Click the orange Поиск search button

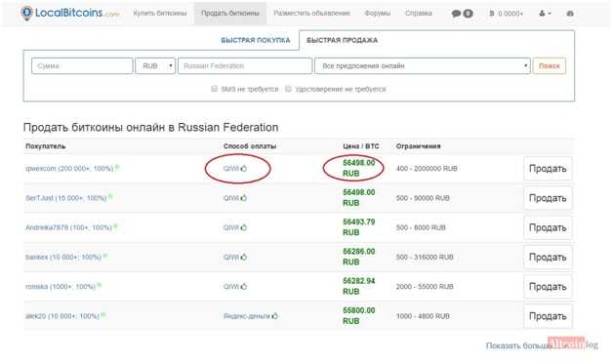(550, 65)
